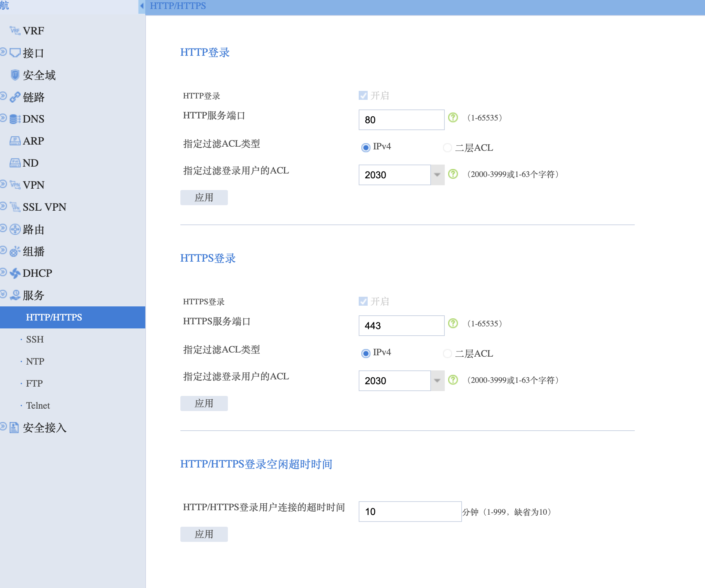This screenshot has height=588, width=705.
Task: Open the SSH service menu item
Action: (x=35, y=339)
